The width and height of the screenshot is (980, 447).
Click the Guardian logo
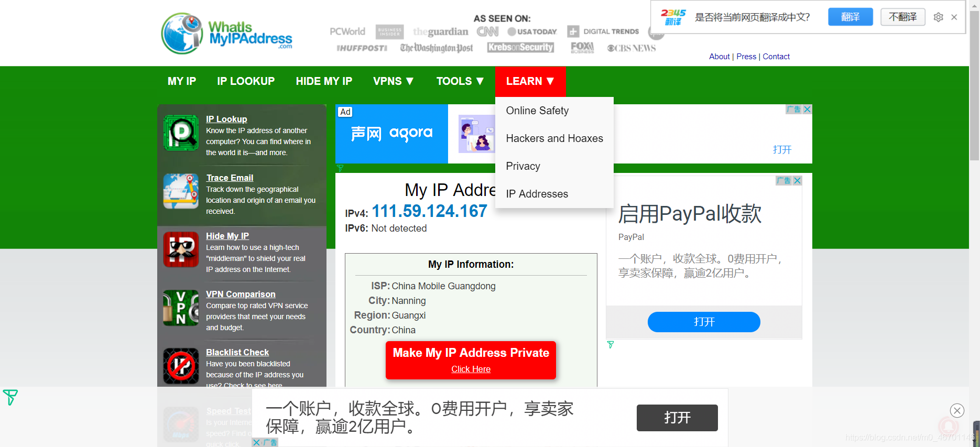pyautogui.click(x=441, y=32)
